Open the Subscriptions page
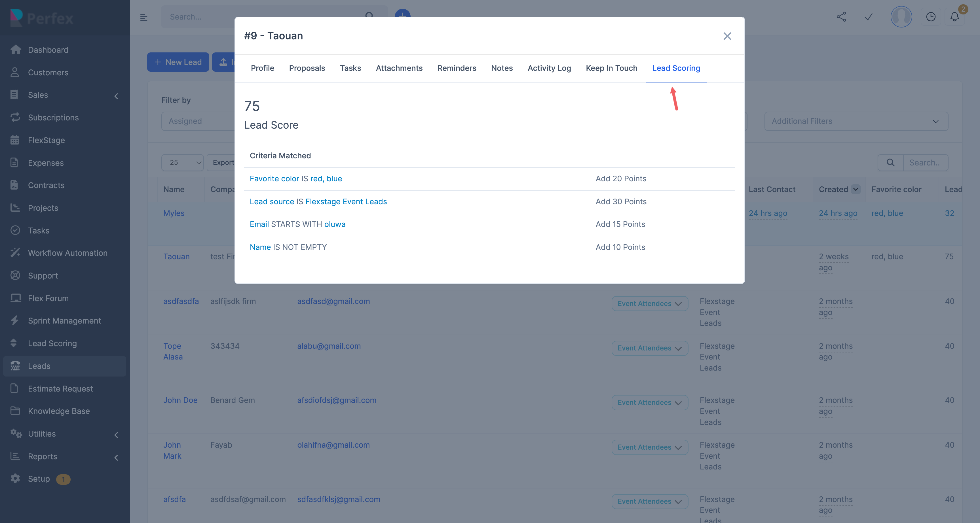The height and width of the screenshot is (523, 980). [x=53, y=118]
